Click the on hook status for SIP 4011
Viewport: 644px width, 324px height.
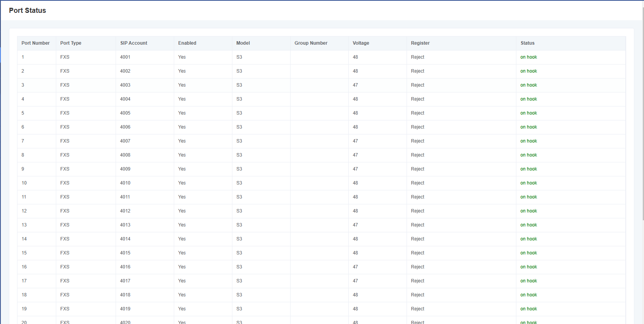529,197
